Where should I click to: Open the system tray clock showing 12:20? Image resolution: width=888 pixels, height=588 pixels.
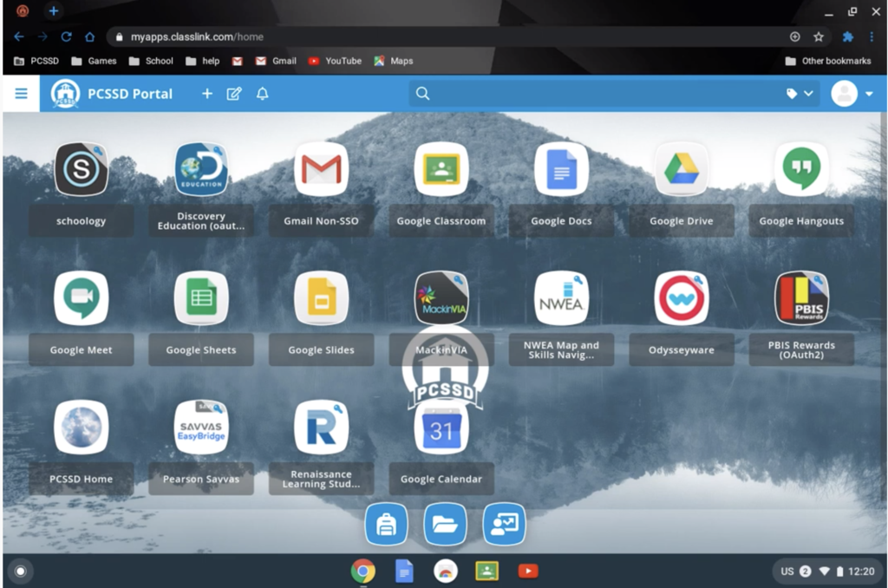click(x=861, y=571)
